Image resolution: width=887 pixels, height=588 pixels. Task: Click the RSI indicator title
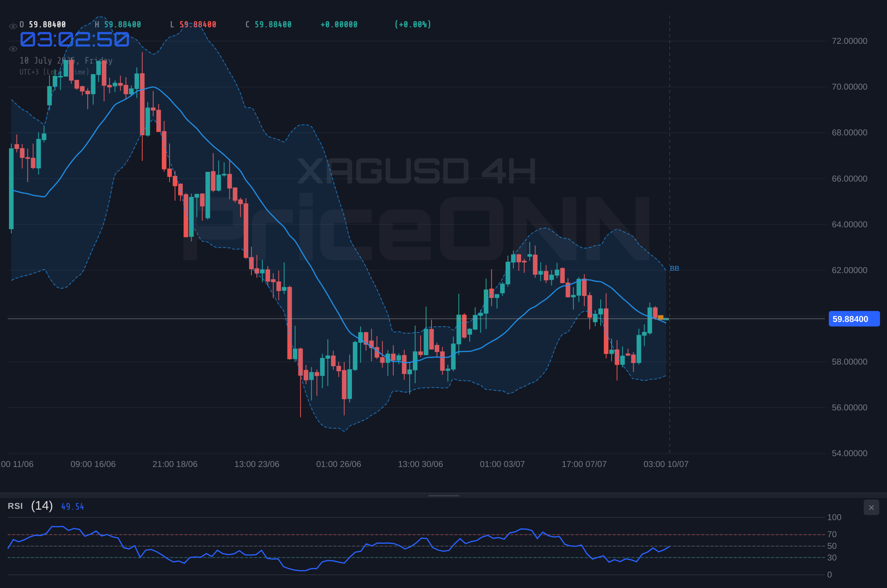click(15, 506)
